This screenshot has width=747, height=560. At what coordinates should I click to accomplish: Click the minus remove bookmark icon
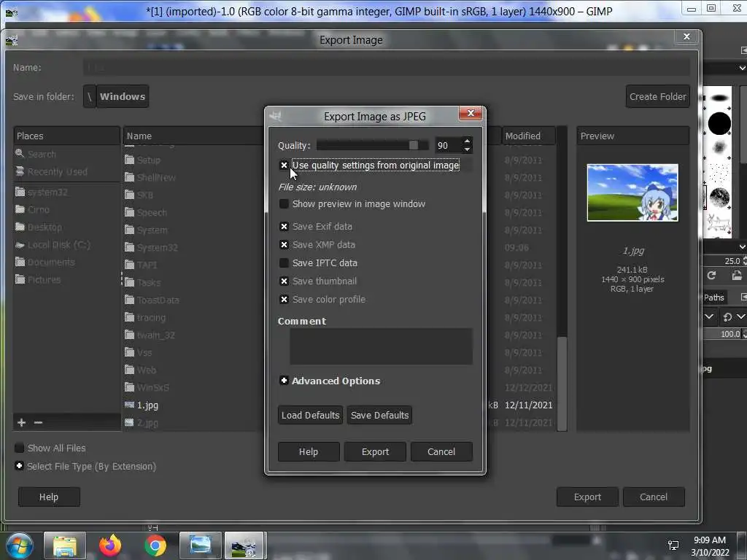[38, 422]
